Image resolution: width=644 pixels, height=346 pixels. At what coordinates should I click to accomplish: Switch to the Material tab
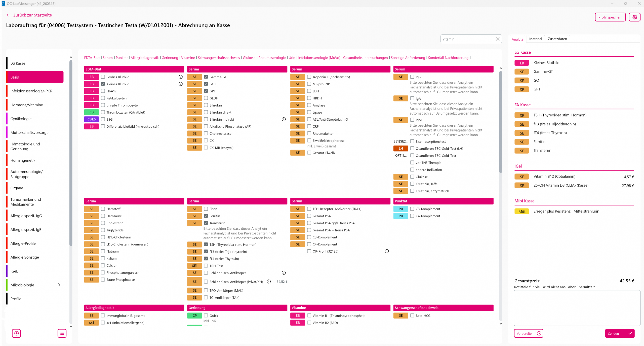coord(535,39)
